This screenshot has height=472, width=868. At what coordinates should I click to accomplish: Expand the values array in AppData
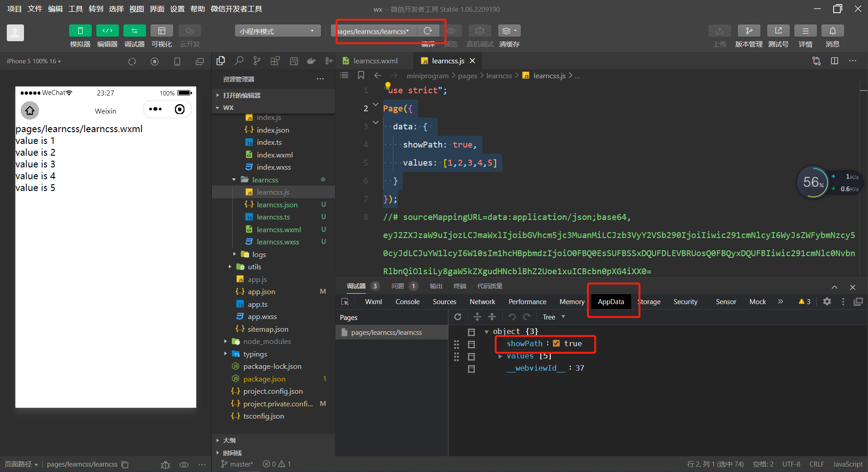coord(500,356)
